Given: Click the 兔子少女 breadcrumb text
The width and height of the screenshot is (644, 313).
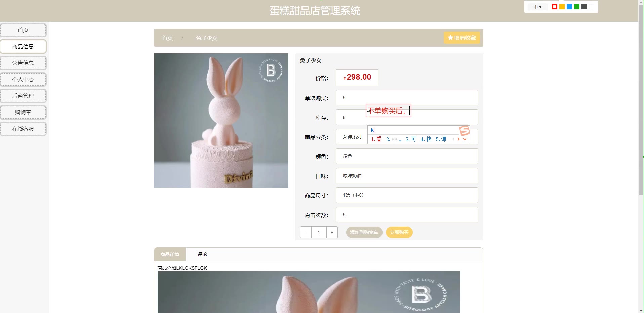Looking at the screenshot, I should (x=207, y=38).
